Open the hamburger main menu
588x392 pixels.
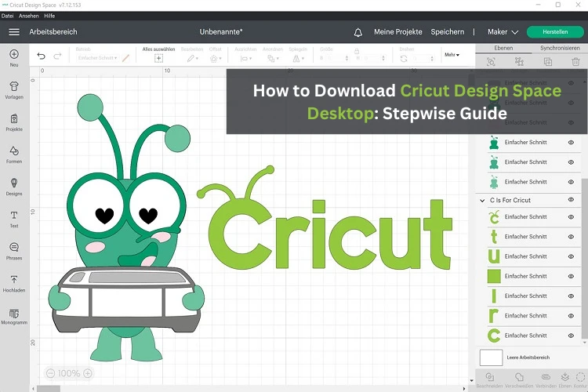click(x=14, y=32)
